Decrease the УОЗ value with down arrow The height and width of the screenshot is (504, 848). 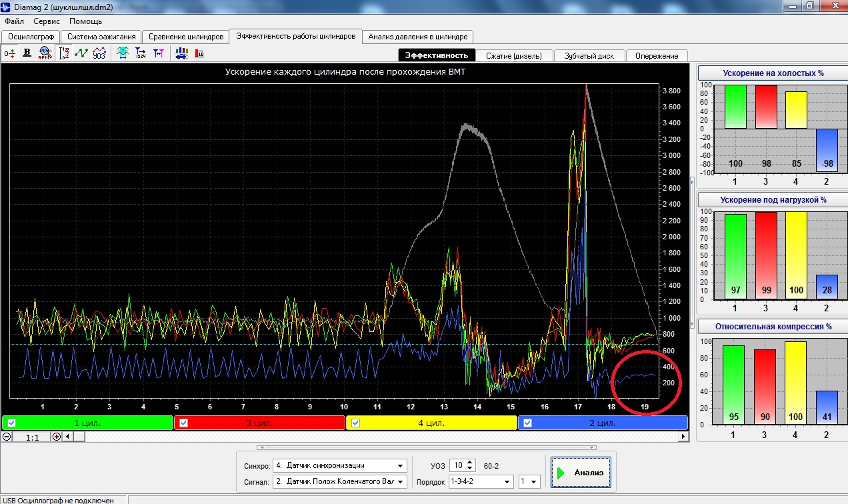(x=470, y=469)
